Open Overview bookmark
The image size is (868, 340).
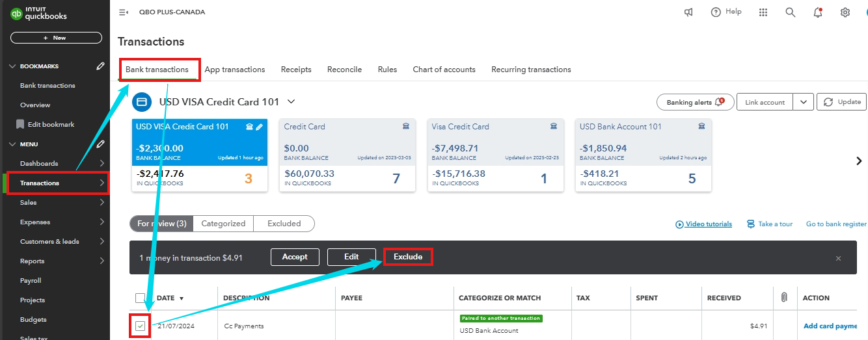click(35, 105)
